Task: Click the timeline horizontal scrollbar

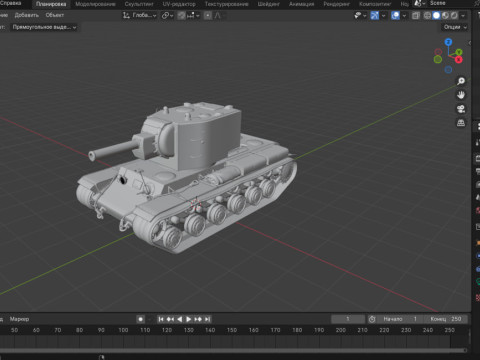Action: pyautogui.click(x=233, y=350)
